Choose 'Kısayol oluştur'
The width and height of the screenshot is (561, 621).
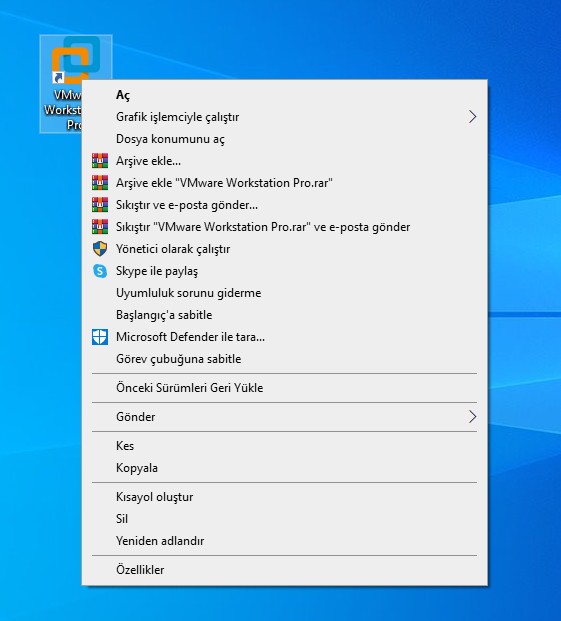[284, 497]
